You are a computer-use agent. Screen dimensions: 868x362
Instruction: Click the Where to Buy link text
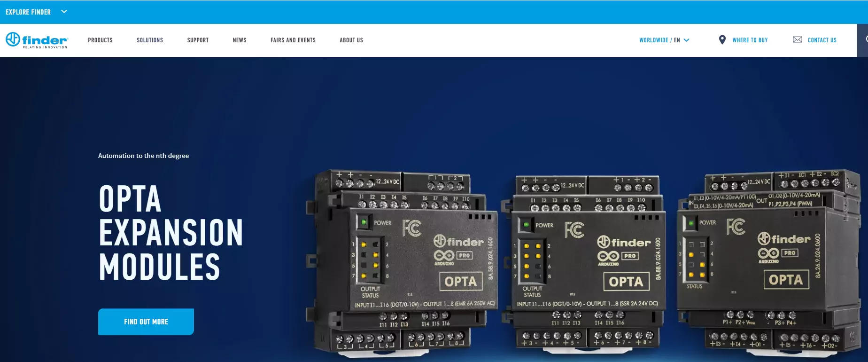click(x=750, y=40)
